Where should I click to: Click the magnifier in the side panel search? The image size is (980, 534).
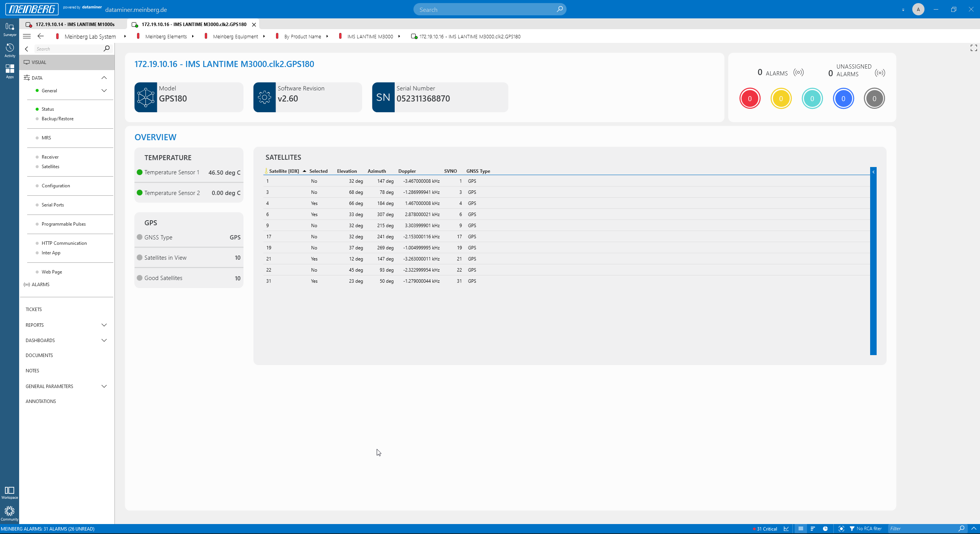coord(106,49)
